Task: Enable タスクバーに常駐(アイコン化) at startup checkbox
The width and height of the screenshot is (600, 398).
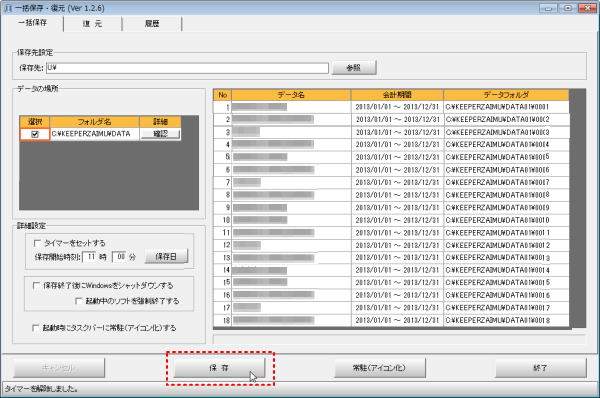Action: (36, 328)
